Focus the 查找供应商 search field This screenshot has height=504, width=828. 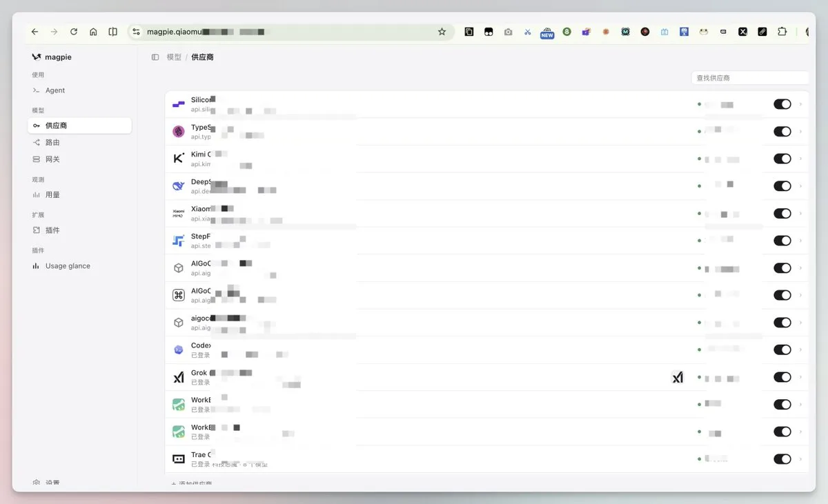[750, 78]
